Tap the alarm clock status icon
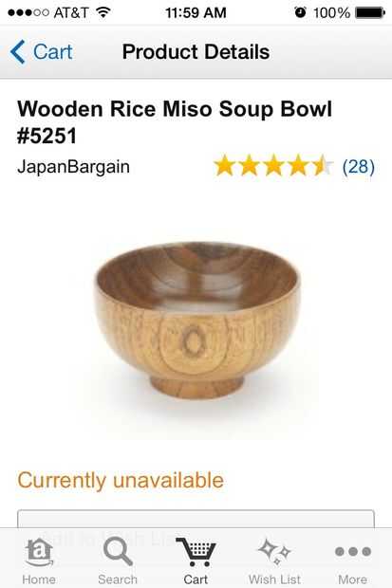The image size is (392, 588). 300,12
